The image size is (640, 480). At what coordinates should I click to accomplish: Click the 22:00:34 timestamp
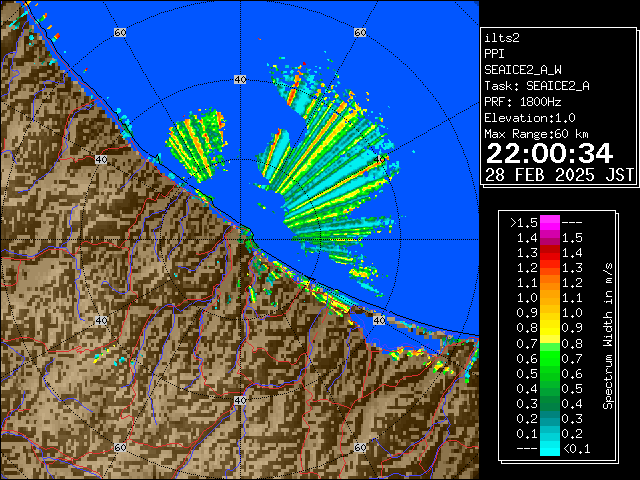[x=549, y=153]
